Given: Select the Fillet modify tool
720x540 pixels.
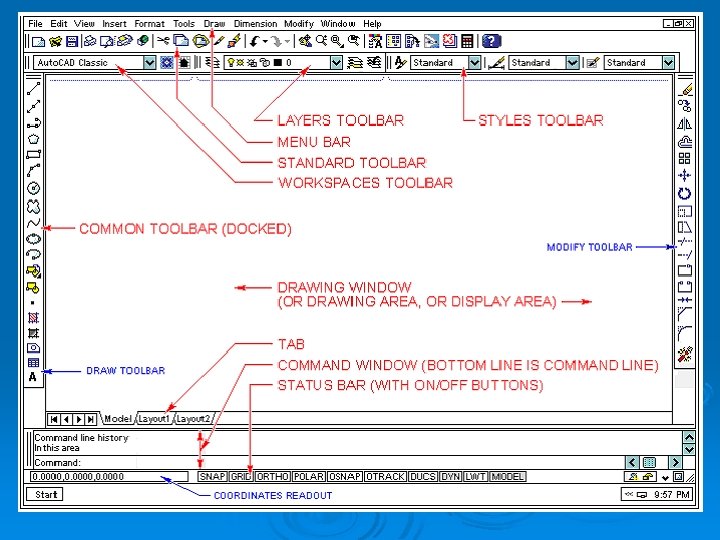Looking at the screenshot, I should [685, 332].
